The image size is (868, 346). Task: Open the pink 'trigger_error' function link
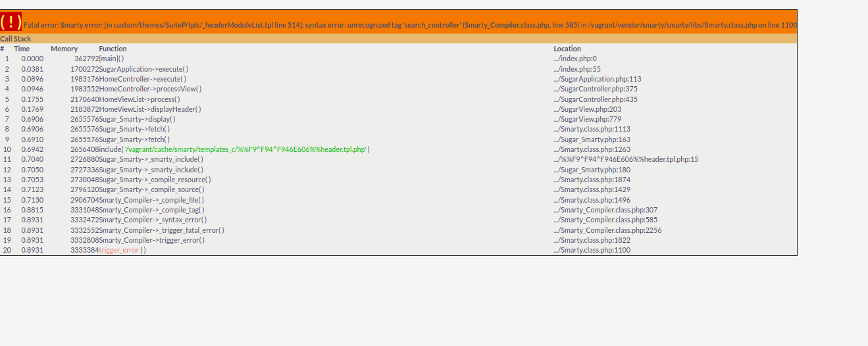click(119, 250)
